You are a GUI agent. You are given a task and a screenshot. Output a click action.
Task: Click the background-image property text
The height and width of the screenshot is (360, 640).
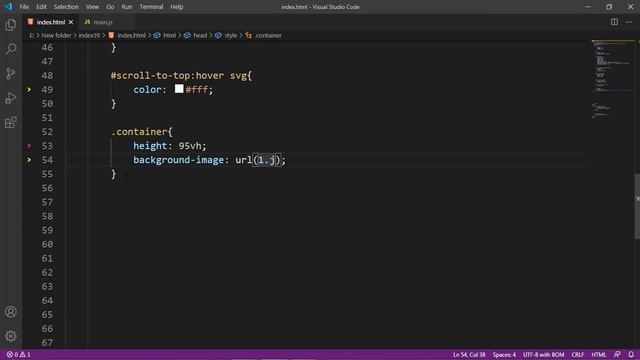point(178,160)
